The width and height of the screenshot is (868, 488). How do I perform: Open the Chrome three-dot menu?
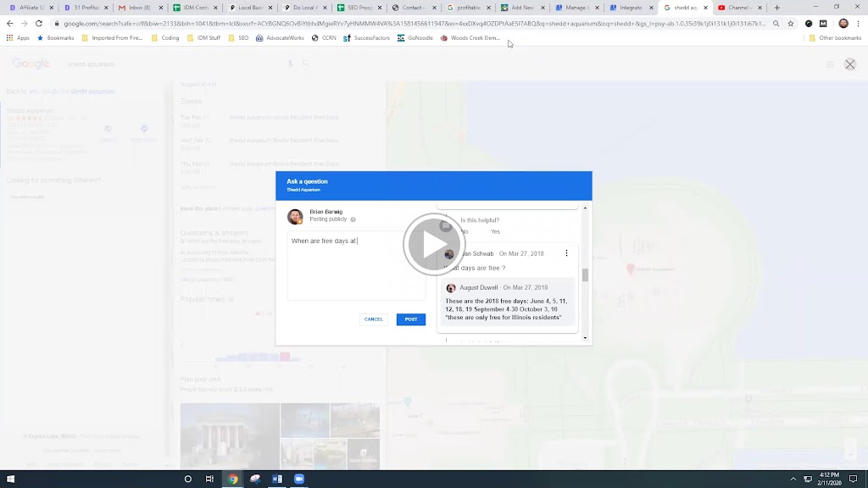[x=859, y=24]
